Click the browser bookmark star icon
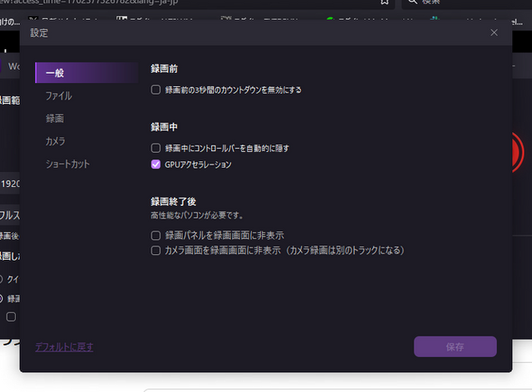Screen dimensions: 532x392 (384, 3)
